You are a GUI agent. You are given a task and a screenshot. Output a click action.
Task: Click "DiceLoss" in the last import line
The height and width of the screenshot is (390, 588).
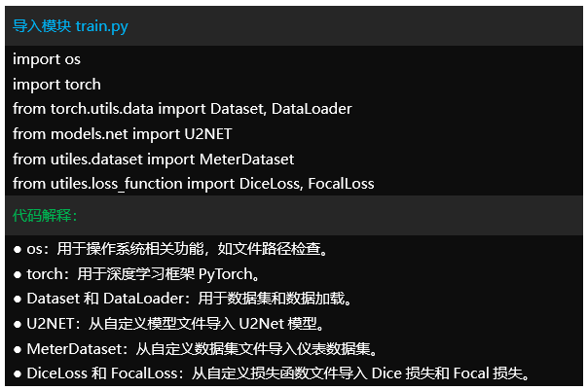268,183
